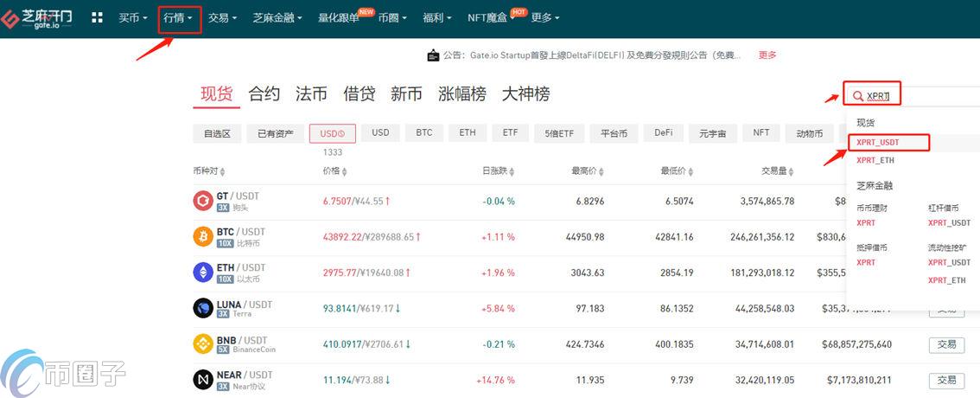The height and width of the screenshot is (398, 980).
Task: Expand the 芝麻金融 menu
Action: click(x=277, y=18)
